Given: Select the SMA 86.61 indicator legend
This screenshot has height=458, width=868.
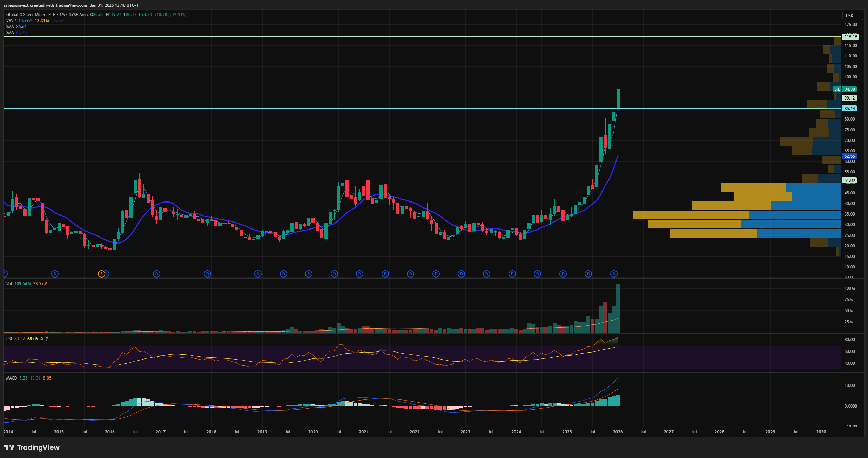Looking at the screenshot, I should click(10, 27).
